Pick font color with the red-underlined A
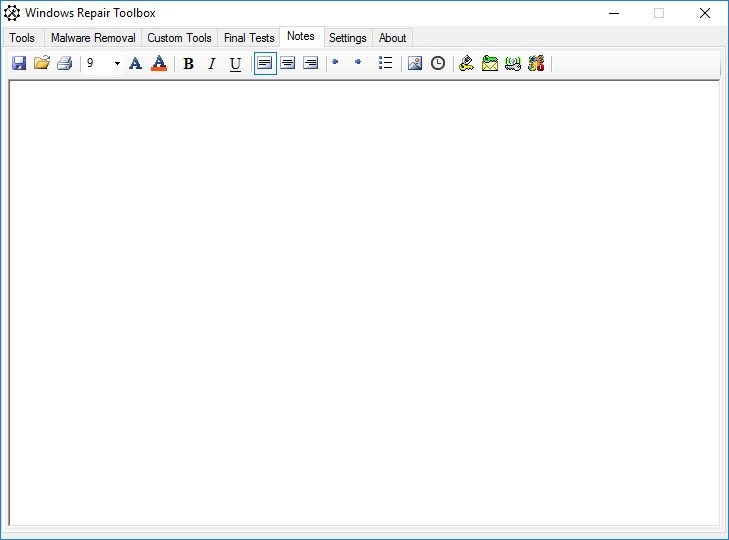729x540 pixels. pos(159,63)
